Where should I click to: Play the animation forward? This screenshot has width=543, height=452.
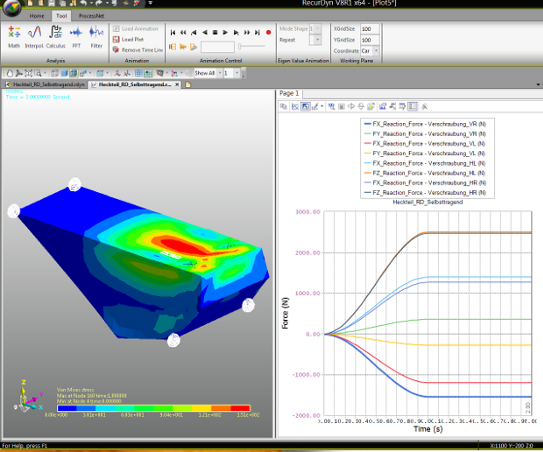[225, 32]
